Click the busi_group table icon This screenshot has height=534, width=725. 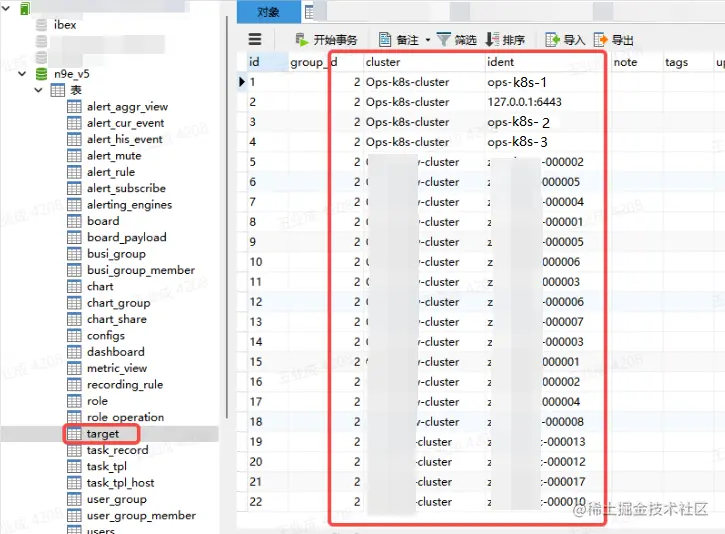point(74,254)
